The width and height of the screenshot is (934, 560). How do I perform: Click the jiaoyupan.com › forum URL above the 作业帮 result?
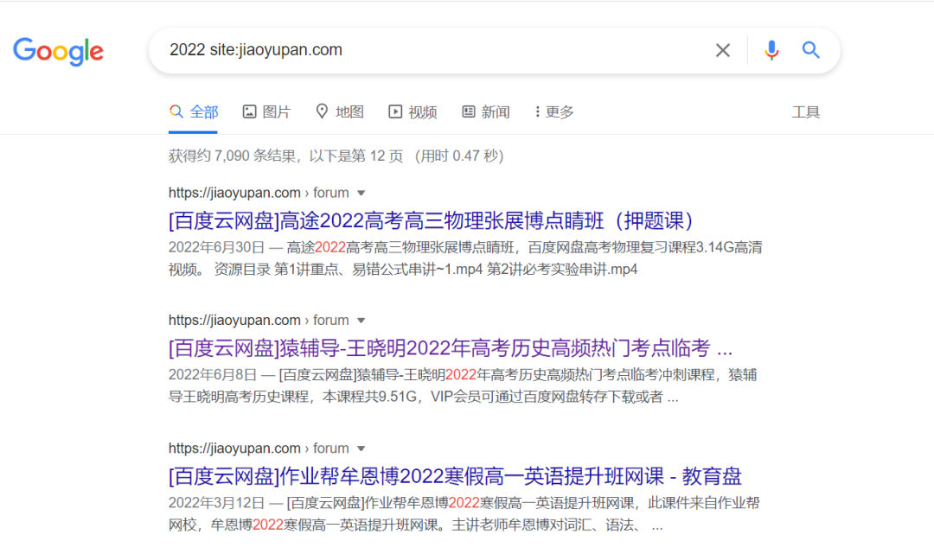(259, 449)
